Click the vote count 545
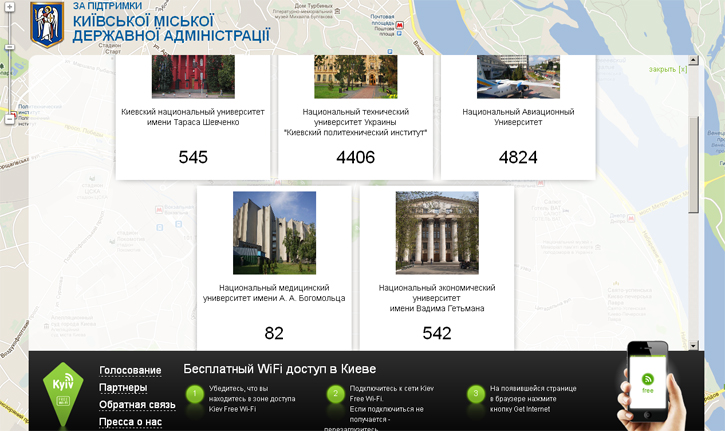725x431 pixels. click(x=193, y=157)
